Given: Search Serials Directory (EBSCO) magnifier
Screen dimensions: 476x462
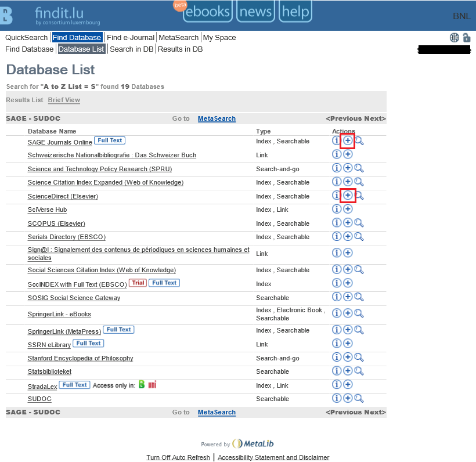Looking at the screenshot, I should pyautogui.click(x=359, y=236).
